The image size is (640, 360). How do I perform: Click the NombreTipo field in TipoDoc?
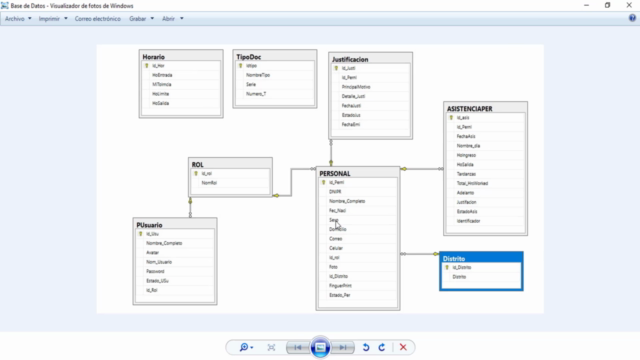[258, 75]
